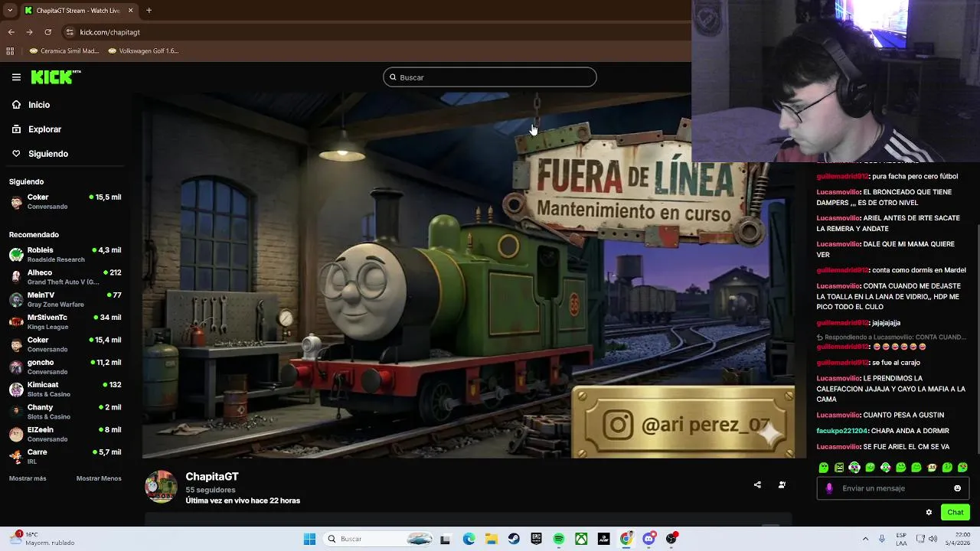Open File Explorer from taskbar
Viewport: 980px width, 551px height.
(x=492, y=539)
